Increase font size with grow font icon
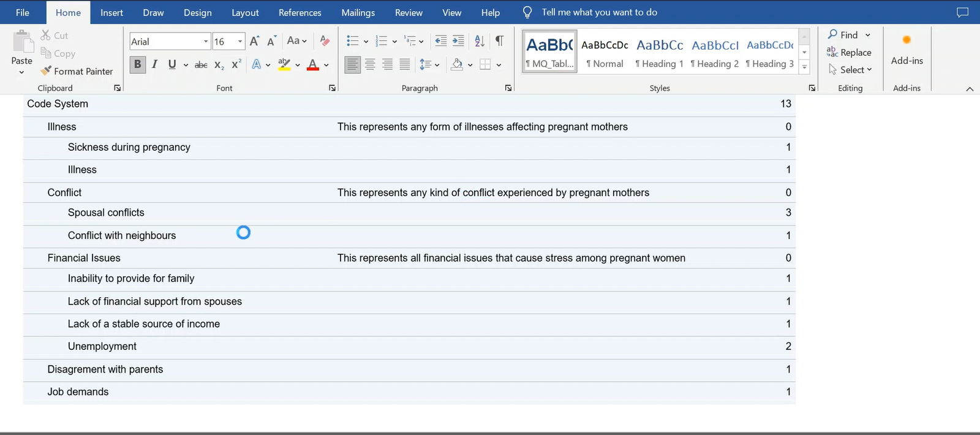980x435 pixels. click(255, 41)
